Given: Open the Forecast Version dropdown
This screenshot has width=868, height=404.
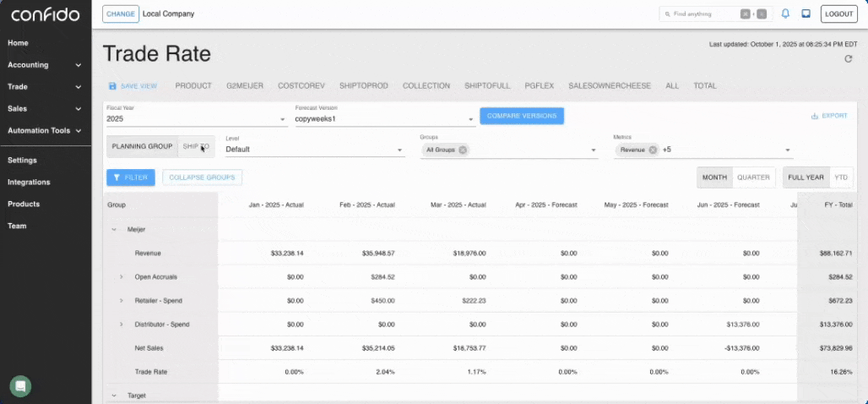Looking at the screenshot, I should tap(384, 120).
